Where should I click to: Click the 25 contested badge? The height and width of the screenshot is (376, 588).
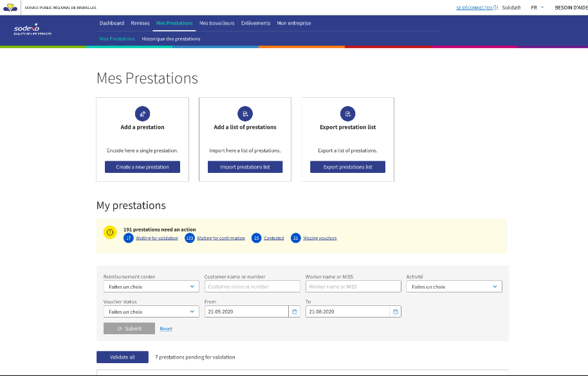[x=257, y=238]
